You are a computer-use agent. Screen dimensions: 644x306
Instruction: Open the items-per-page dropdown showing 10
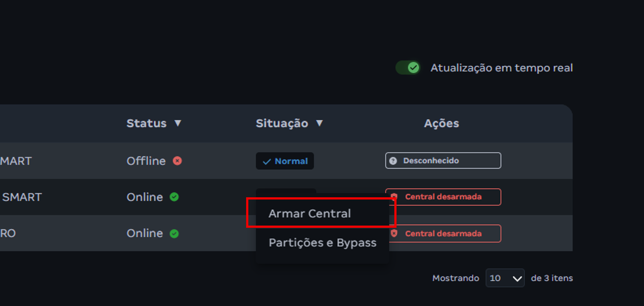(x=505, y=278)
